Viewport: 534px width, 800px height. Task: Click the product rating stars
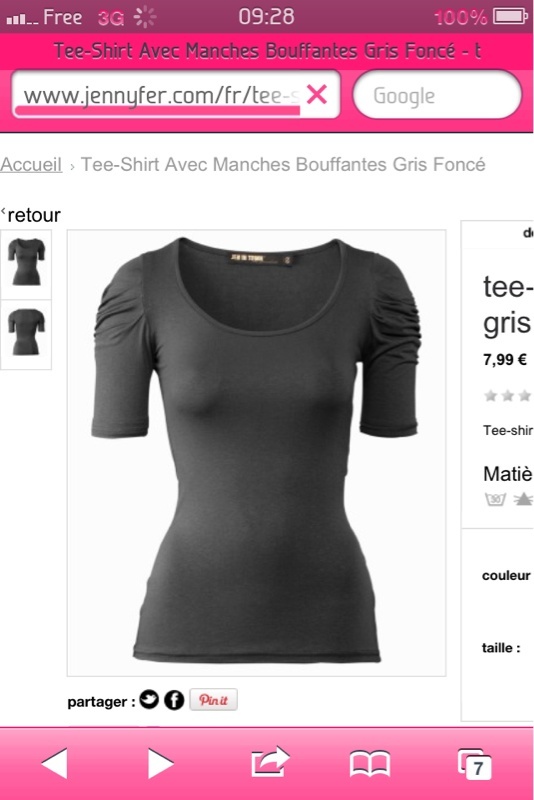coord(507,395)
